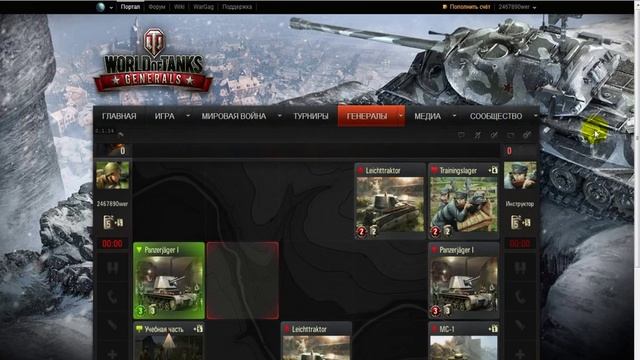This screenshot has height=360, width=640.
Task: Click the deck card-count icon under Инструктор
Action: coord(520,222)
